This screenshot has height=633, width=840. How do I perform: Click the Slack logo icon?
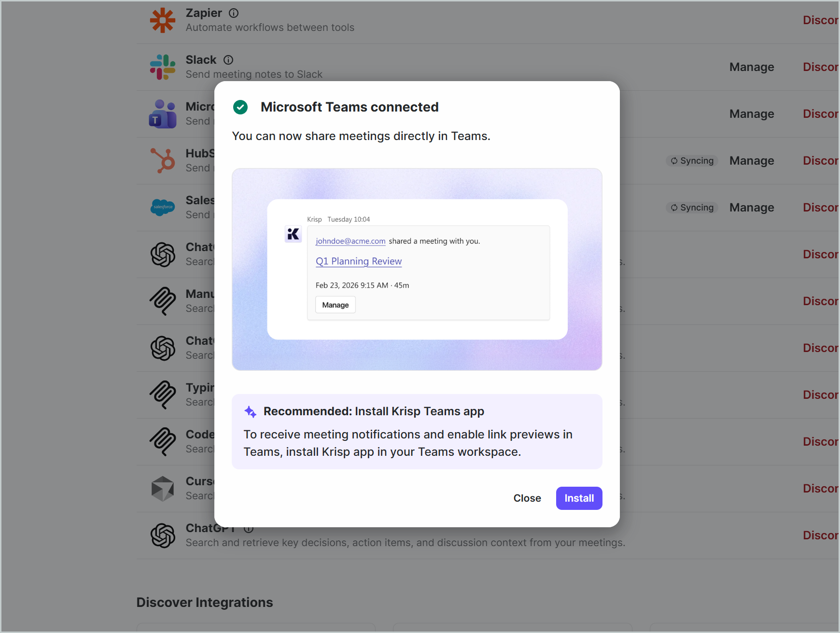point(162,67)
